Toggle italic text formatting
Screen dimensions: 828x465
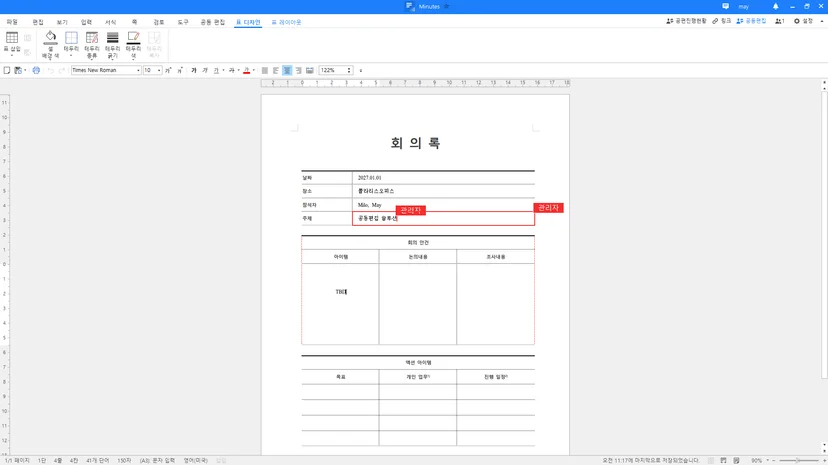[x=205, y=70]
